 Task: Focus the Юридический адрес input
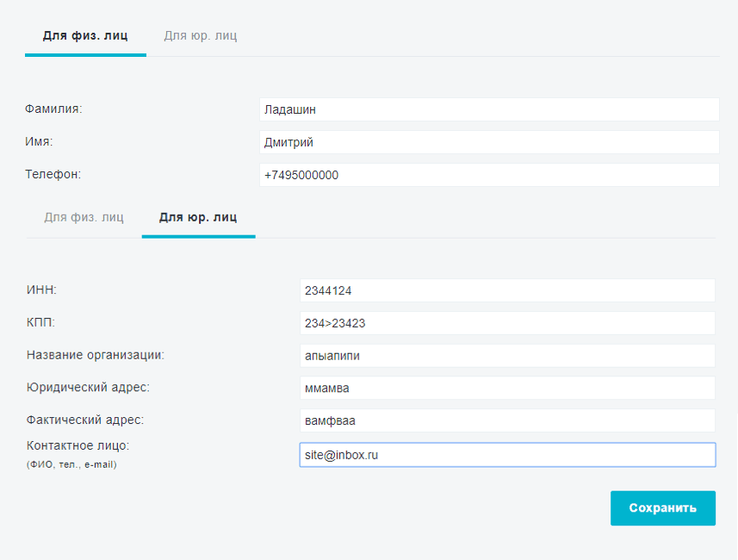coord(507,388)
